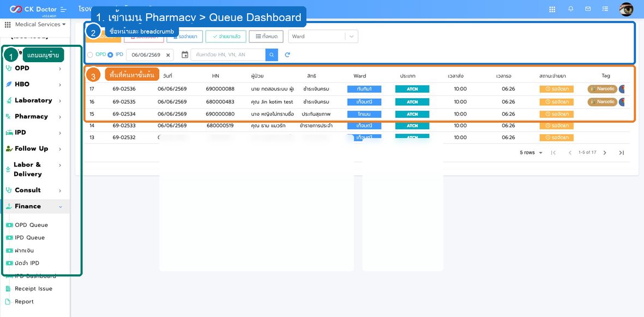Expand the HBO menu chevron

(x=60, y=85)
